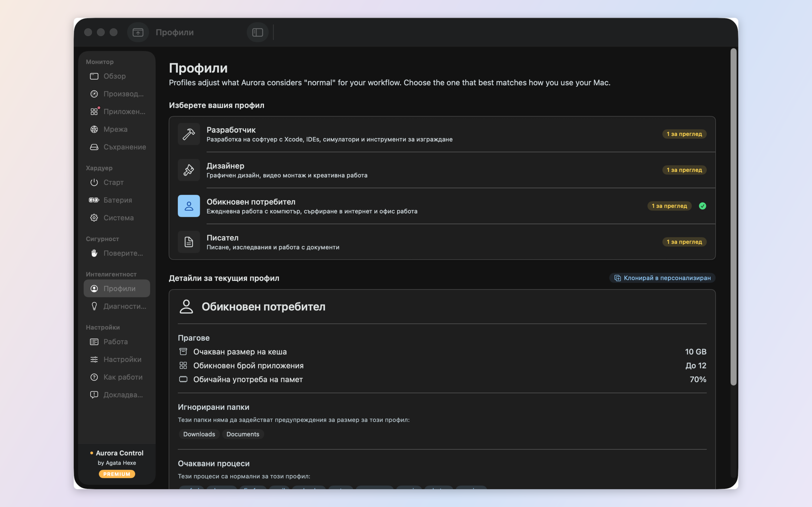Open Как работи help item

tap(117, 377)
